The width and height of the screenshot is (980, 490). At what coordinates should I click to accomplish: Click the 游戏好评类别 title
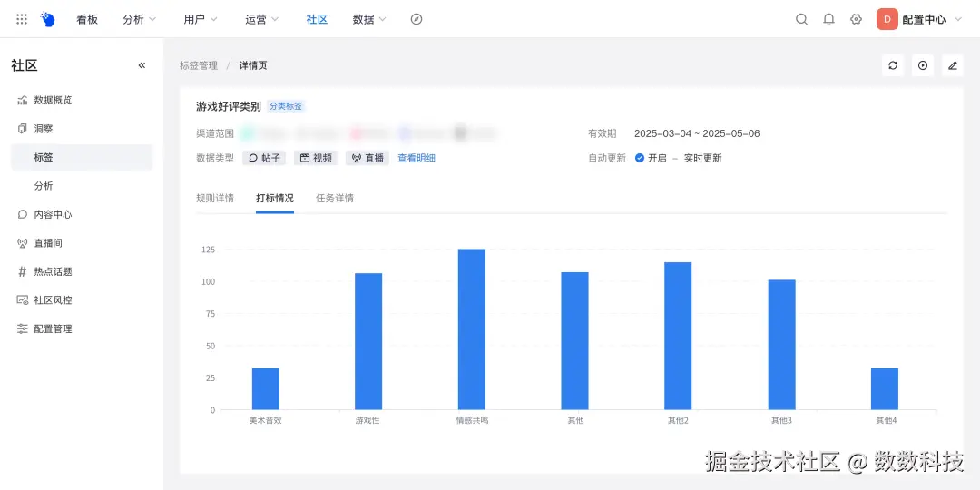point(228,106)
